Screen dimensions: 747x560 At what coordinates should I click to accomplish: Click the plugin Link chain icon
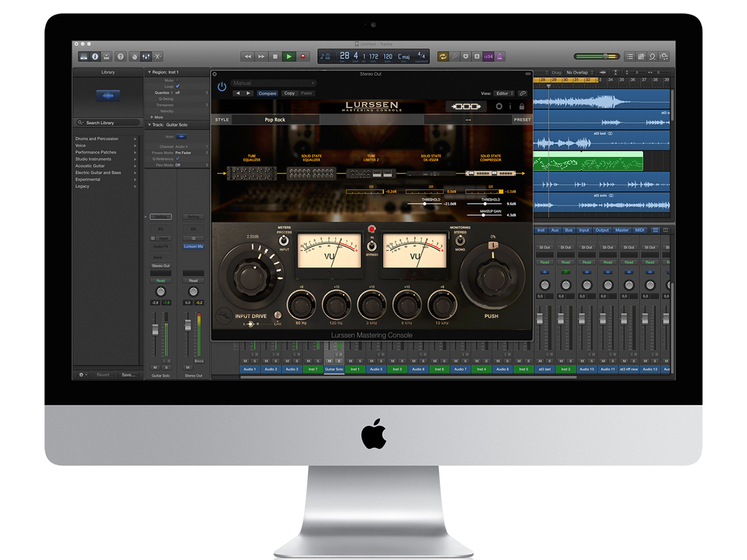pos(523,93)
